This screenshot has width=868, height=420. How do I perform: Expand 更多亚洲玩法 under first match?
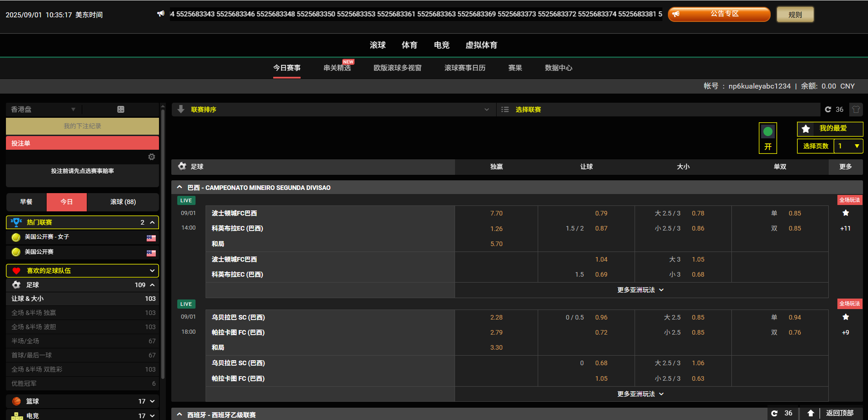point(640,290)
